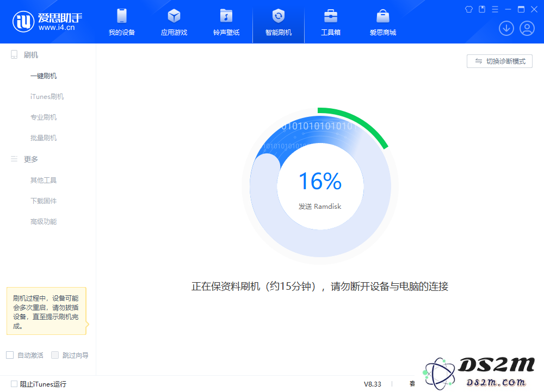Enable 自动激活 checkbox
Image resolution: width=544 pixels, height=392 pixels.
pos(10,355)
